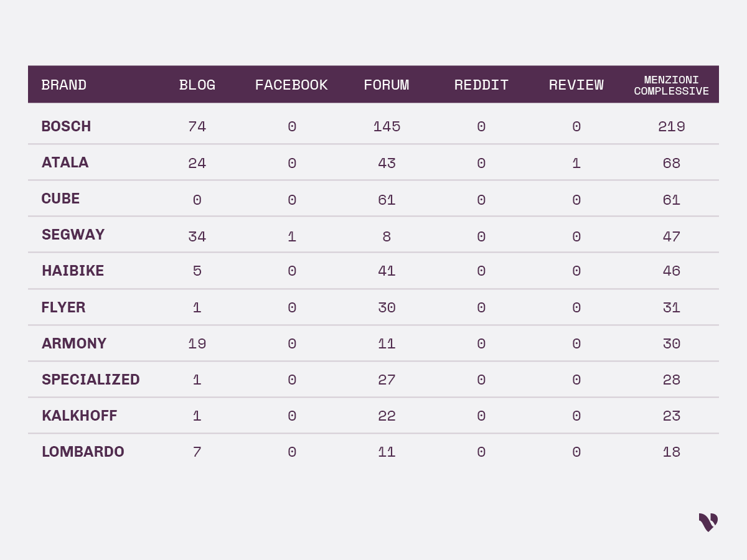Click the ARMONY row label
The image size is (747, 560).
coord(74,343)
